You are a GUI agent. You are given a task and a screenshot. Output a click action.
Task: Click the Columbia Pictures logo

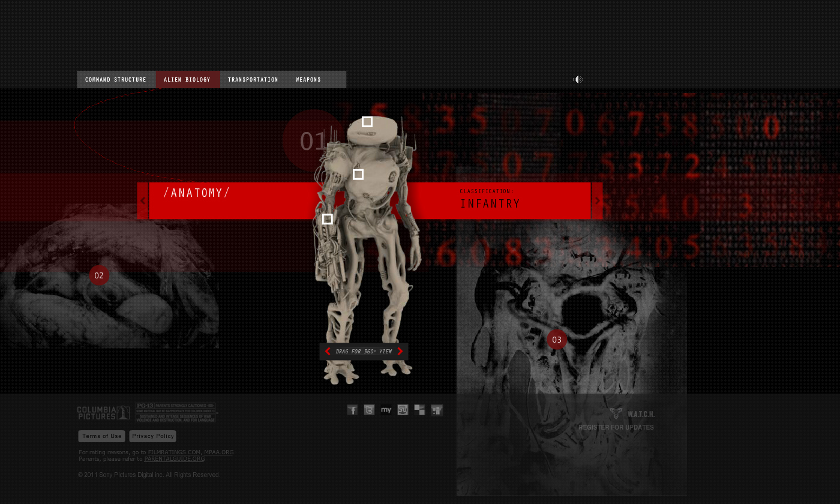coord(102,412)
